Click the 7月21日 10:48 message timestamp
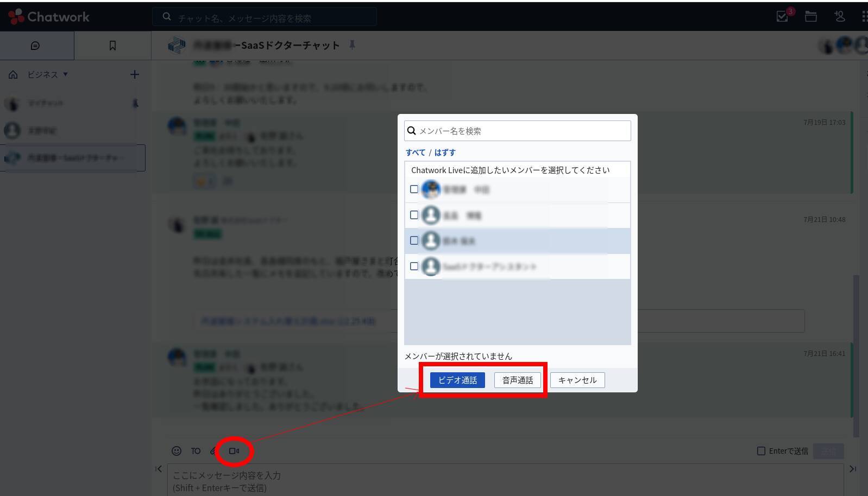 click(x=825, y=220)
